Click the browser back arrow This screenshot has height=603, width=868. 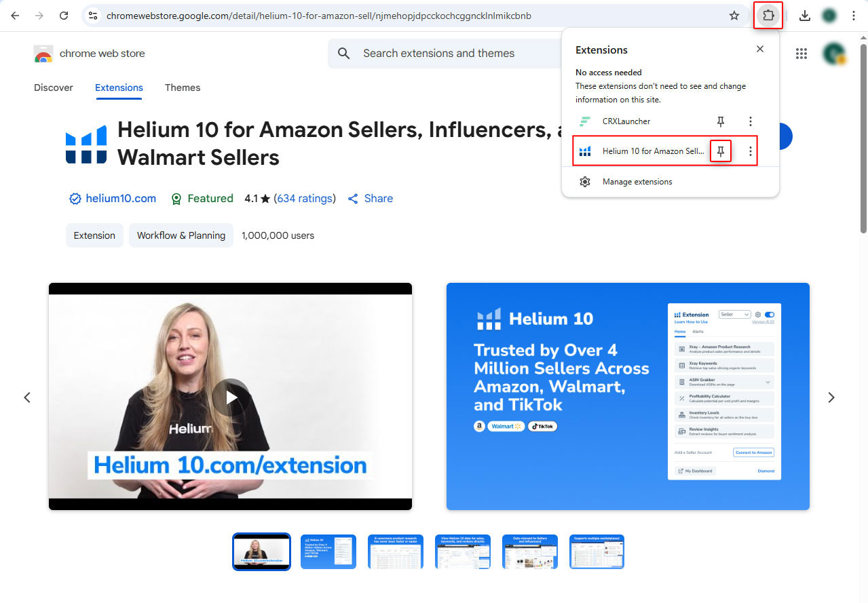(x=15, y=16)
